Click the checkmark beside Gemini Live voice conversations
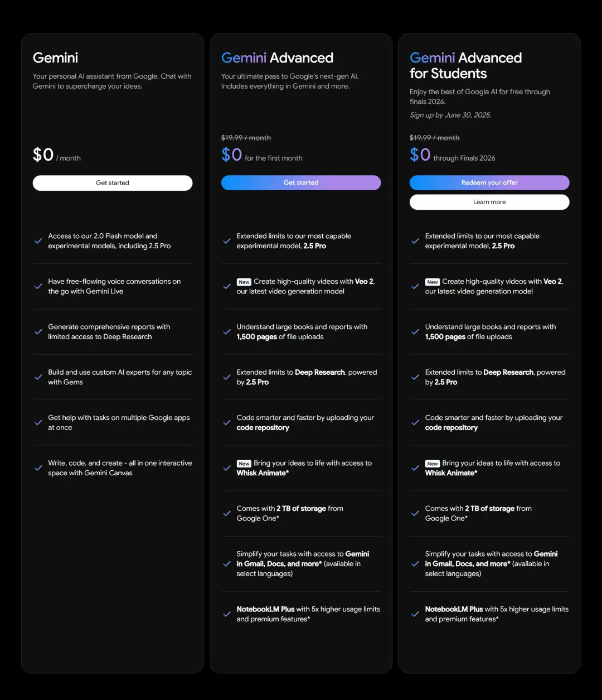Image resolution: width=602 pixels, height=700 pixels. click(x=38, y=286)
